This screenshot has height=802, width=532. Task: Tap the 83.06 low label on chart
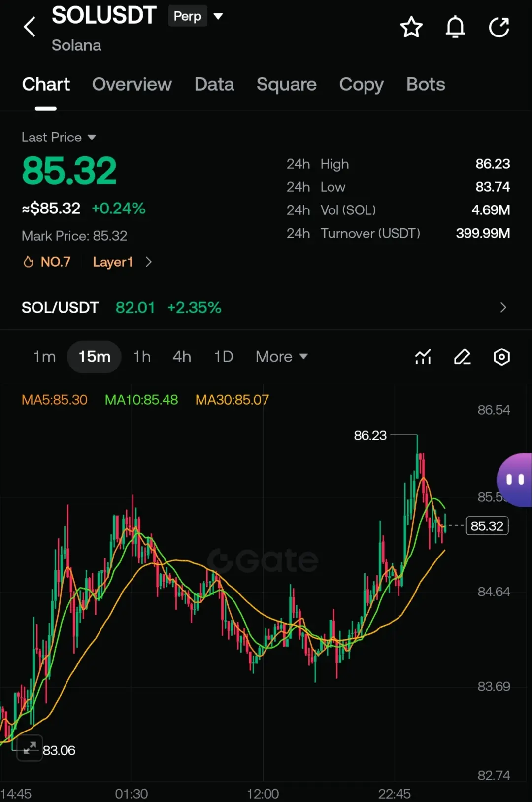59,750
